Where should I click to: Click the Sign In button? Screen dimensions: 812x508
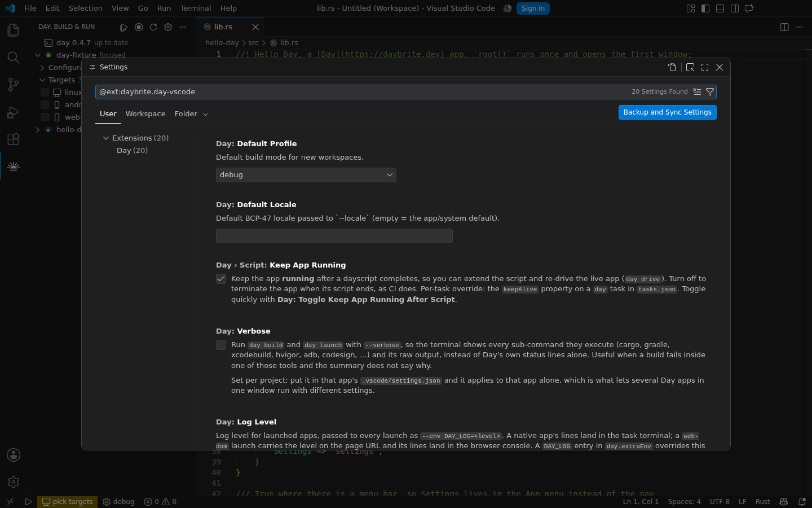click(x=533, y=8)
